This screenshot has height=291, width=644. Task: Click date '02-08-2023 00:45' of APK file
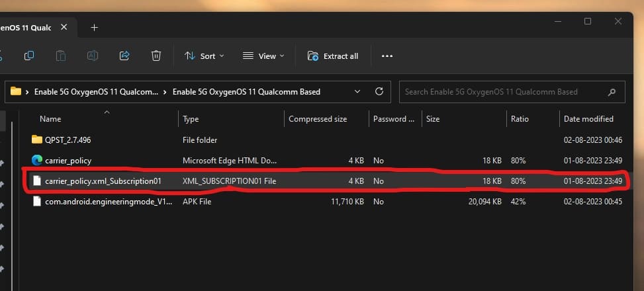[x=592, y=202]
